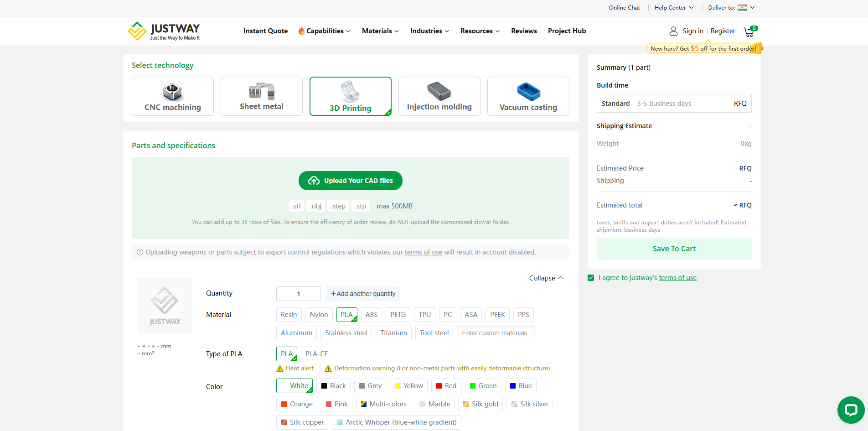
Task: Choose ABS material
Action: click(x=372, y=315)
